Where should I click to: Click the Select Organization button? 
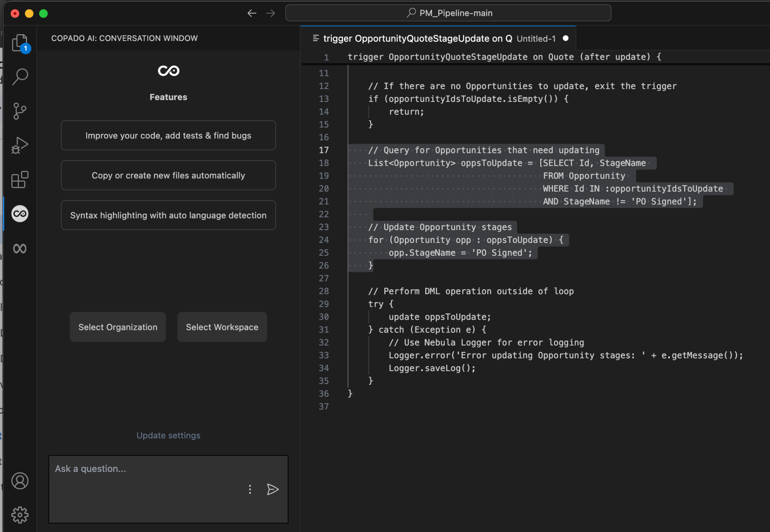[x=118, y=327]
